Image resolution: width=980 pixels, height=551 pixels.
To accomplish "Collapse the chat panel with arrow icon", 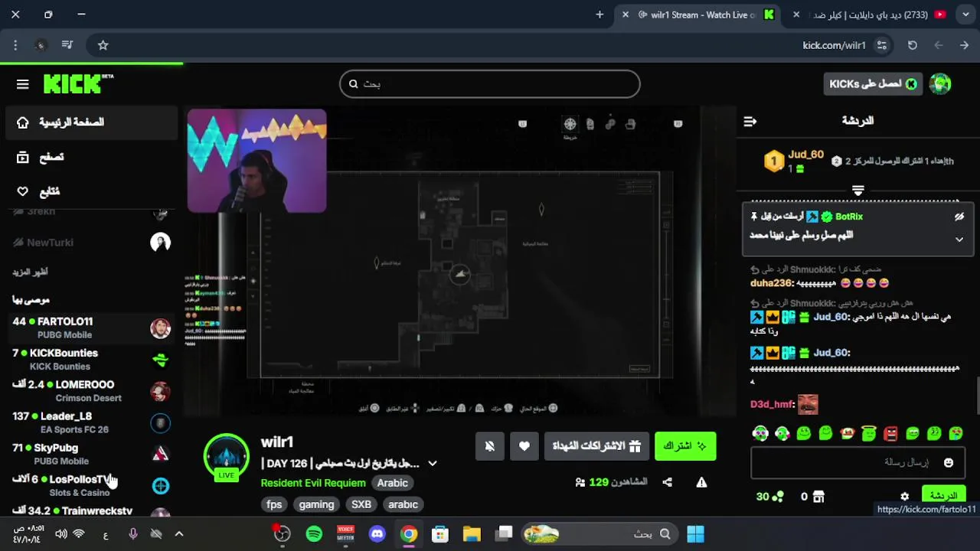I will (x=750, y=121).
